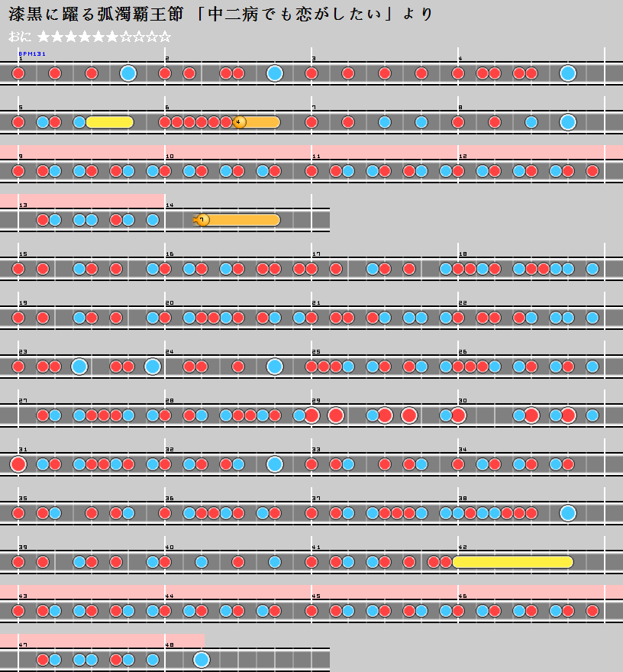The image size is (623, 672).
Task: Click measure number 33 label
Action: (316, 449)
